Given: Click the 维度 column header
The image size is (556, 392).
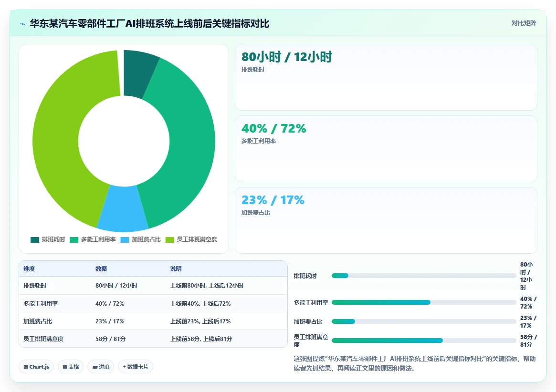Looking at the screenshot, I should click(29, 268).
